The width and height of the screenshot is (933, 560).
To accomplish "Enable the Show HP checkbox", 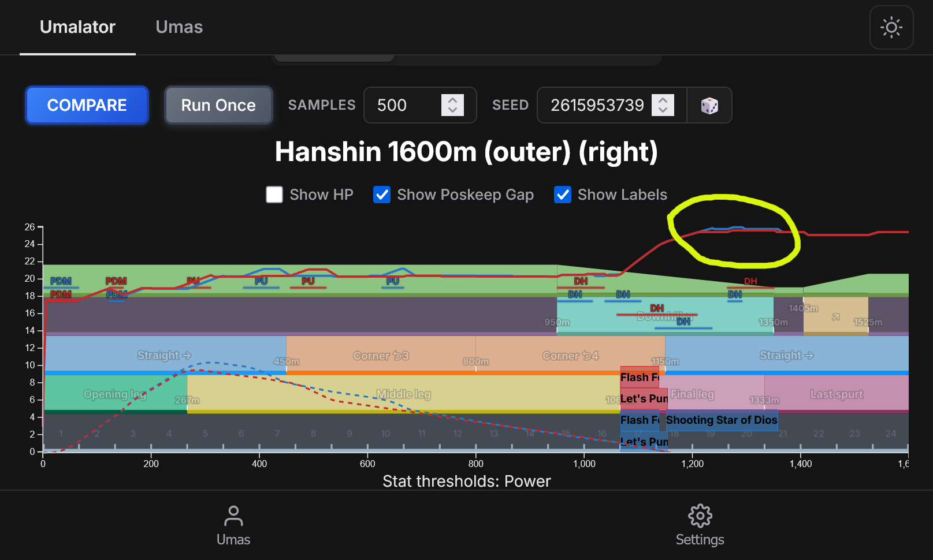I will coord(274,195).
